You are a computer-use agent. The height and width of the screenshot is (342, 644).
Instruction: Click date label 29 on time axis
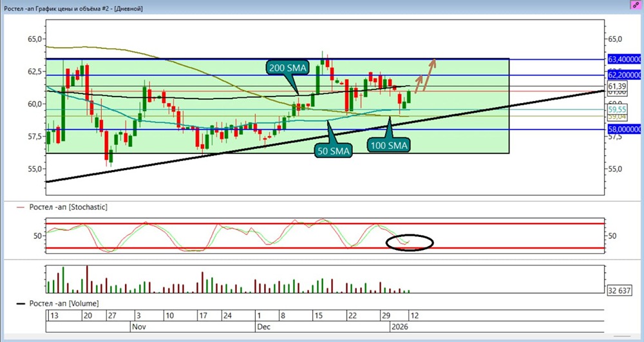coord(386,316)
